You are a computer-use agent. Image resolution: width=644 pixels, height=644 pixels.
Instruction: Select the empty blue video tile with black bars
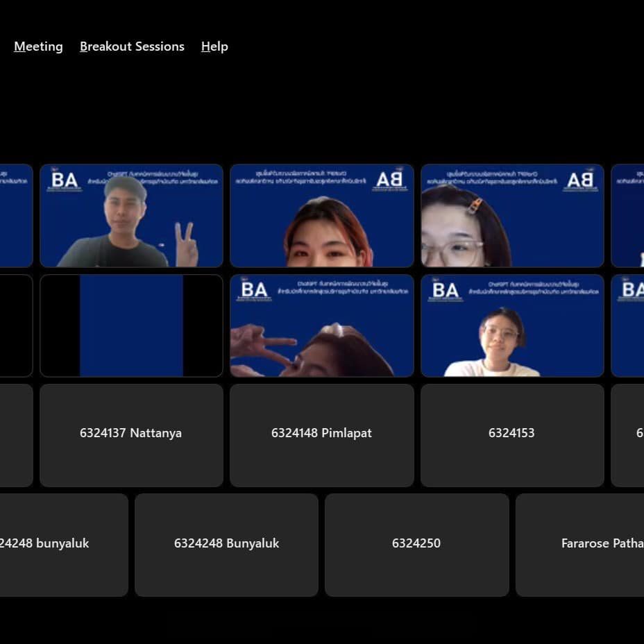coord(131,325)
